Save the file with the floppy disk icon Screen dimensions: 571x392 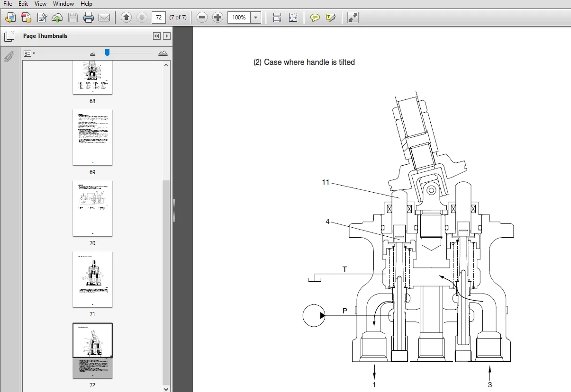(x=73, y=18)
